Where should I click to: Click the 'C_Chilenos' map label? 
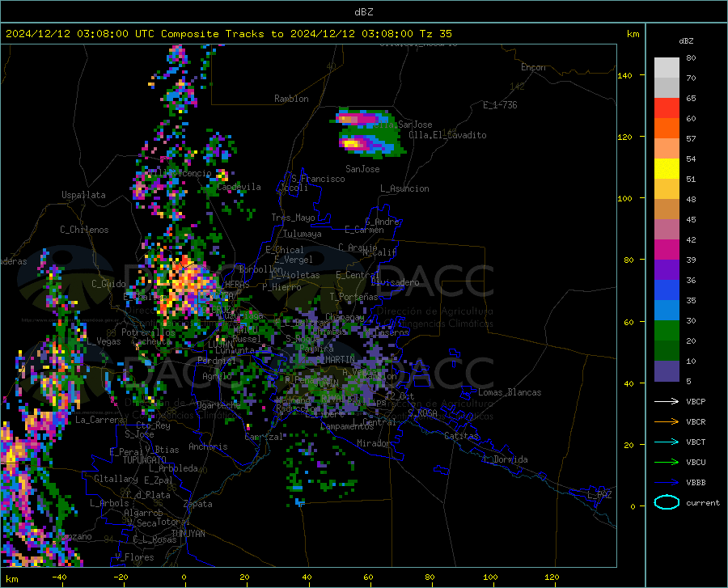[84, 230]
